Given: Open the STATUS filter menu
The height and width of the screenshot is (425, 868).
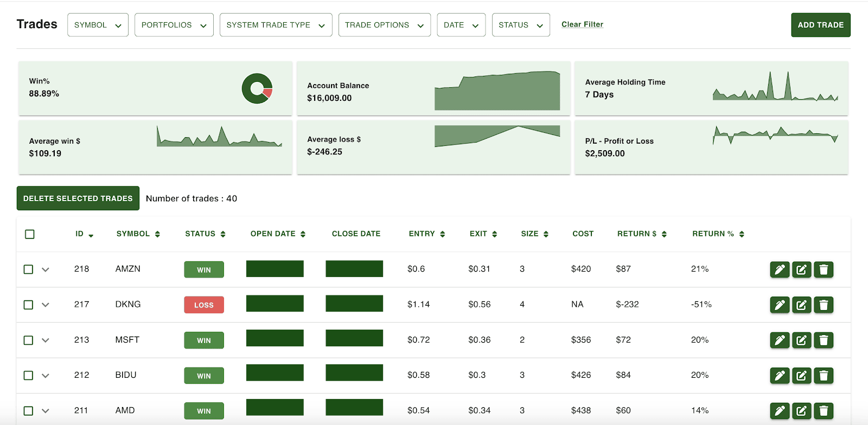Looking at the screenshot, I should tap(520, 25).
